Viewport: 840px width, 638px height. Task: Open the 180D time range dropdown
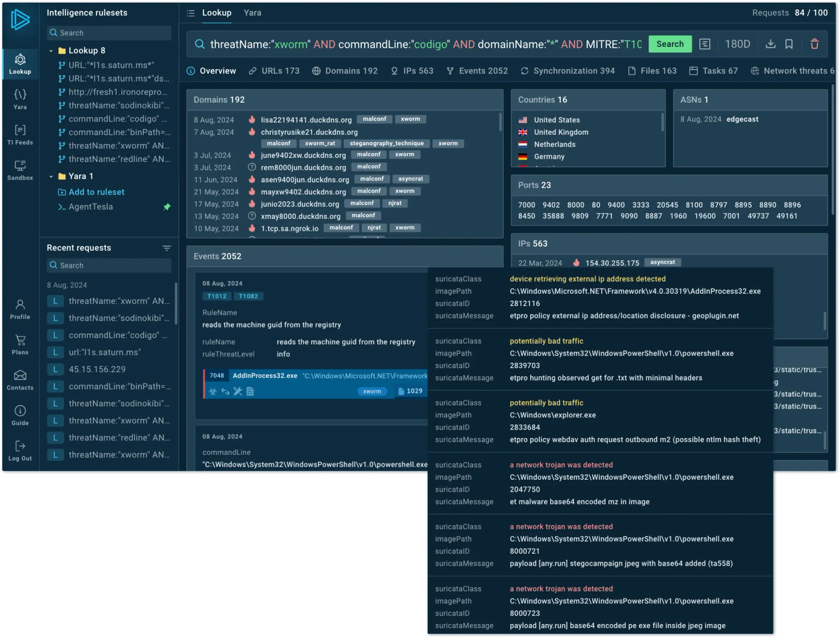737,44
